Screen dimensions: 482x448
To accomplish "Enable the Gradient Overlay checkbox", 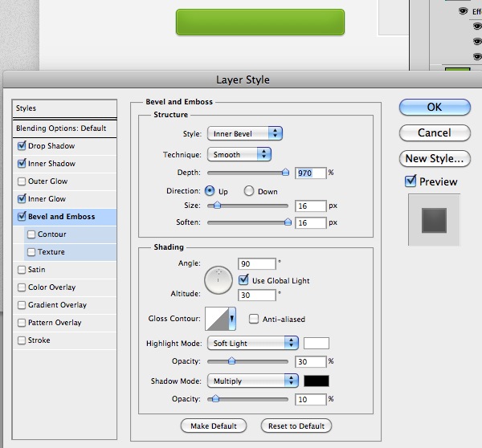I will (x=22, y=305).
